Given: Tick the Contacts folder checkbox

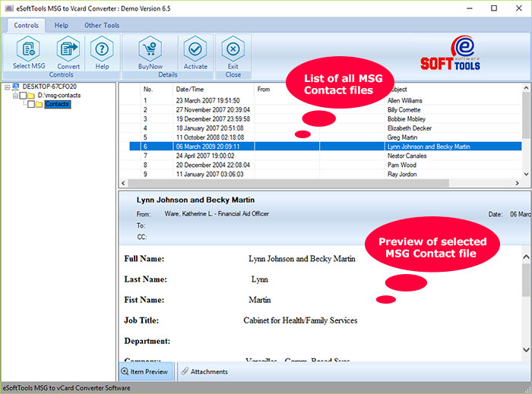Looking at the screenshot, I should pyautogui.click(x=31, y=104).
